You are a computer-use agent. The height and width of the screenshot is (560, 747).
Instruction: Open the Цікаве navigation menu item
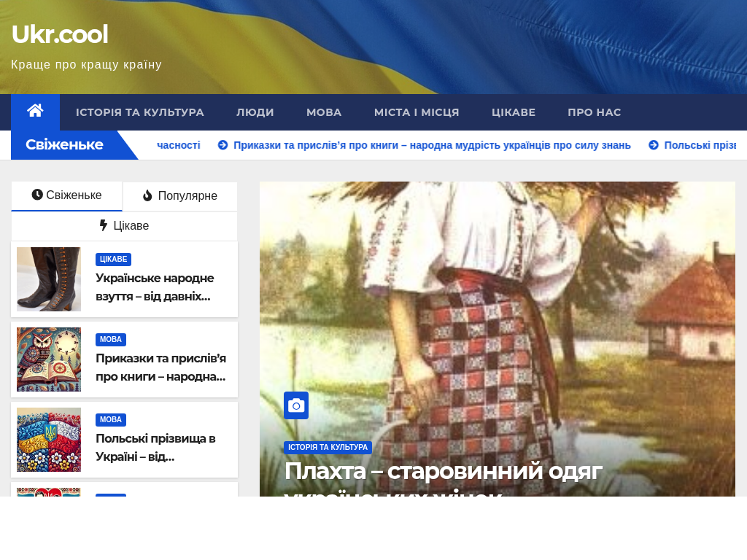coord(514,112)
